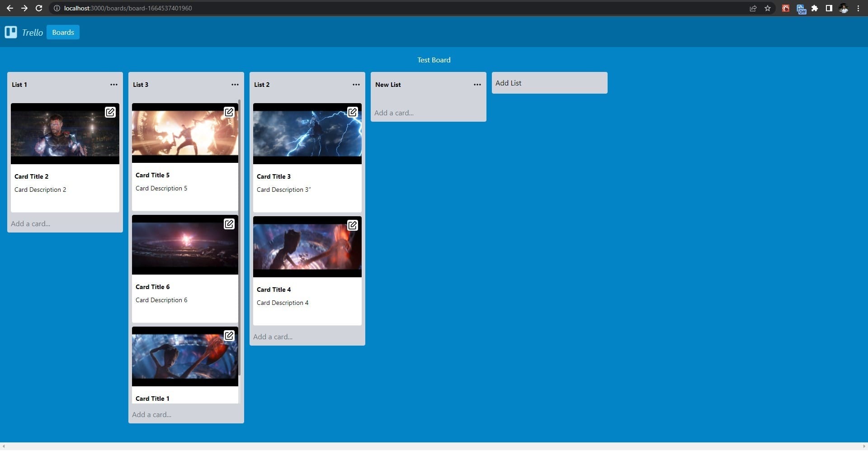Click the Trello logo icon
Screen dimensions: 868x451
coord(11,32)
